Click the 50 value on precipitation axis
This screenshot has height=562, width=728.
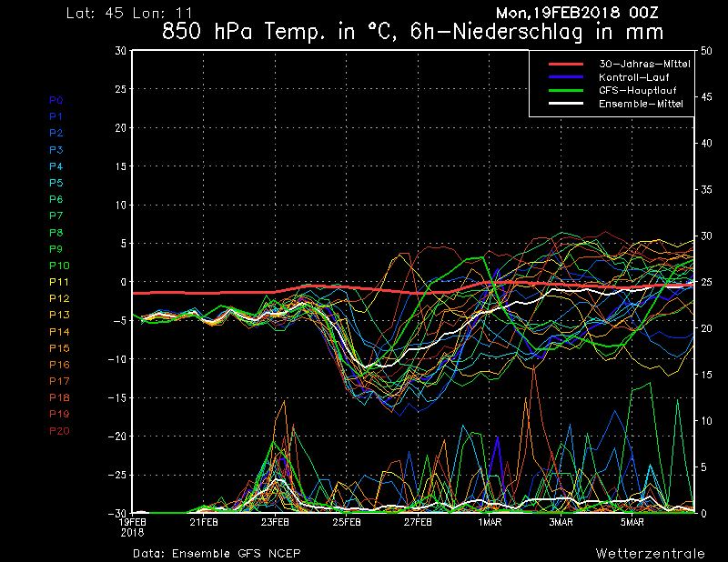click(706, 51)
